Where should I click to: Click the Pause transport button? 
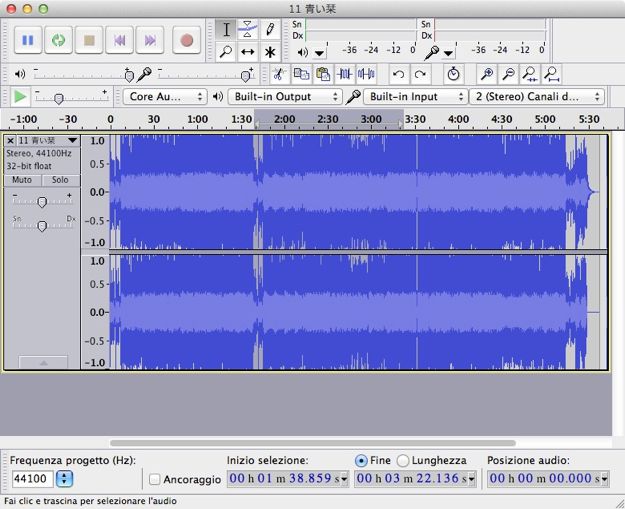click(28, 40)
